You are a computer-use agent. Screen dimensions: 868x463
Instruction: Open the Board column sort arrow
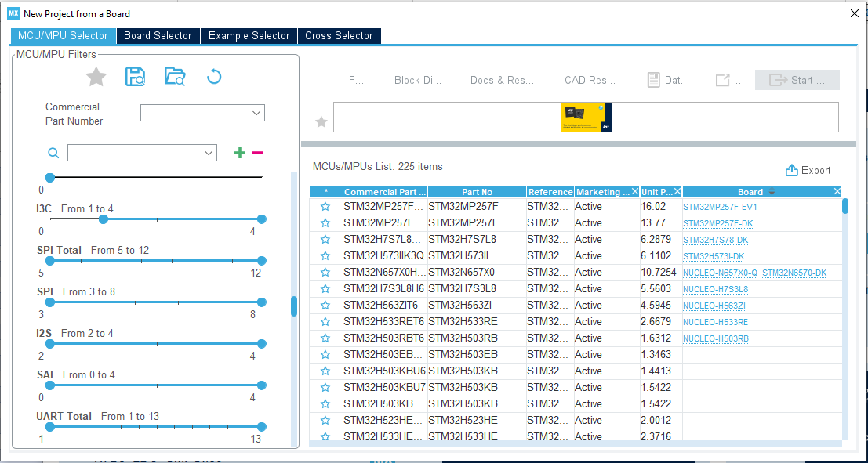[772, 192]
